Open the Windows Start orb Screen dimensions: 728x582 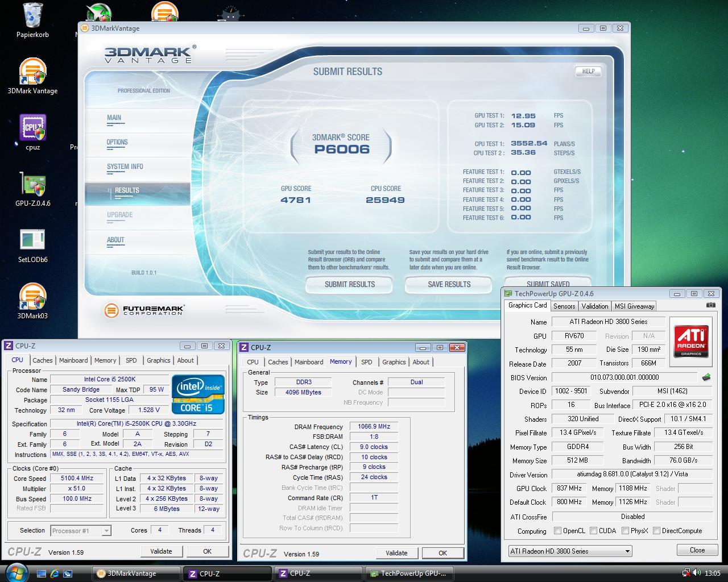coord(16,573)
